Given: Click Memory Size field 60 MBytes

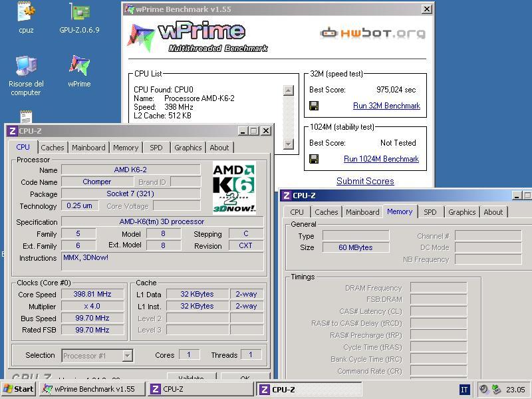Looking at the screenshot, I should coord(356,247).
